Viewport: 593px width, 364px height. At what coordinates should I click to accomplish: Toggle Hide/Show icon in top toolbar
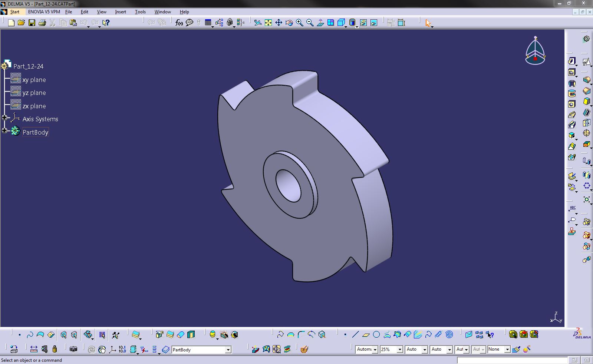click(363, 23)
